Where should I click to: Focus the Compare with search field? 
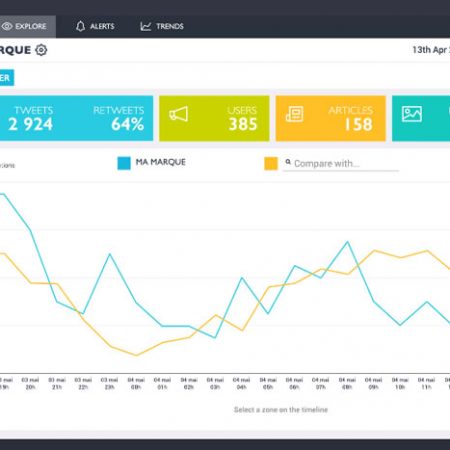pyautogui.click(x=341, y=164)
